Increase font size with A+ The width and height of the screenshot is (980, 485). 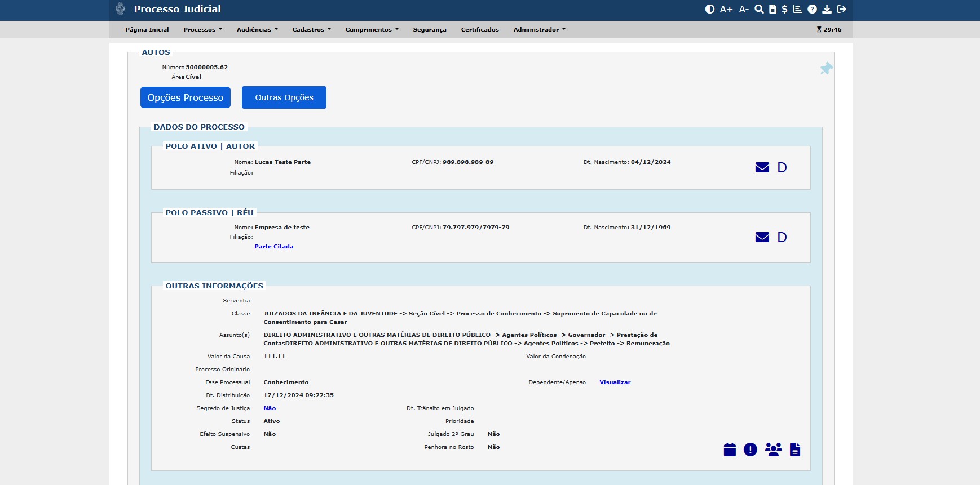point(726,9)
